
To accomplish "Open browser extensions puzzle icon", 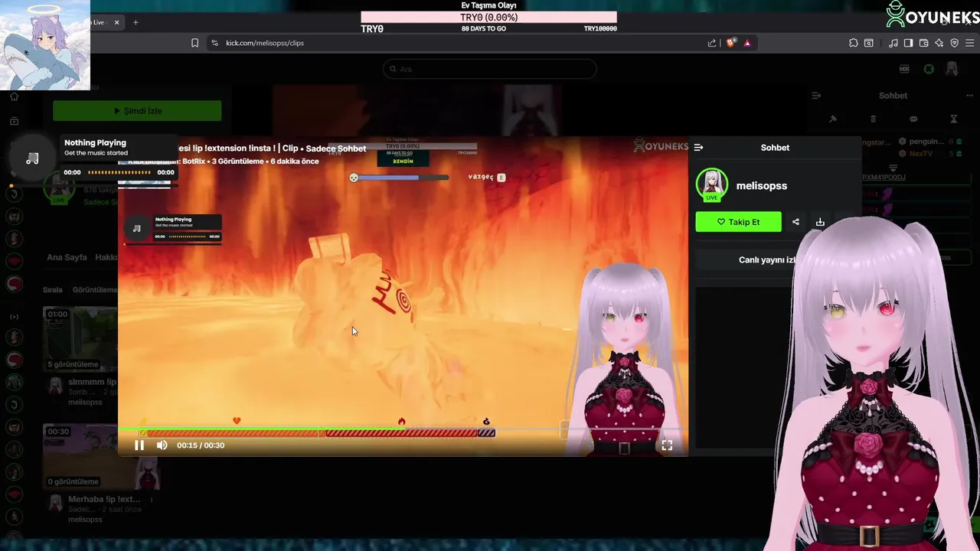I will point(854,43).
